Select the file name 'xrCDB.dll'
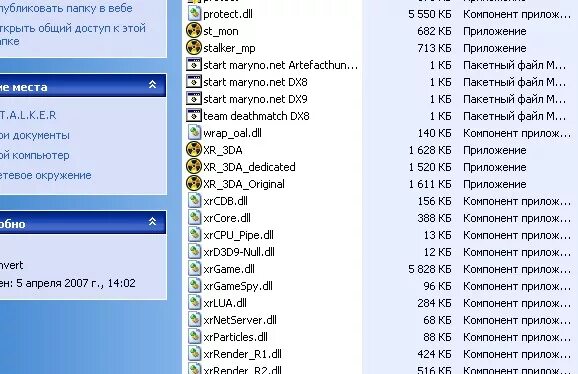 click(x=225, y=201)
